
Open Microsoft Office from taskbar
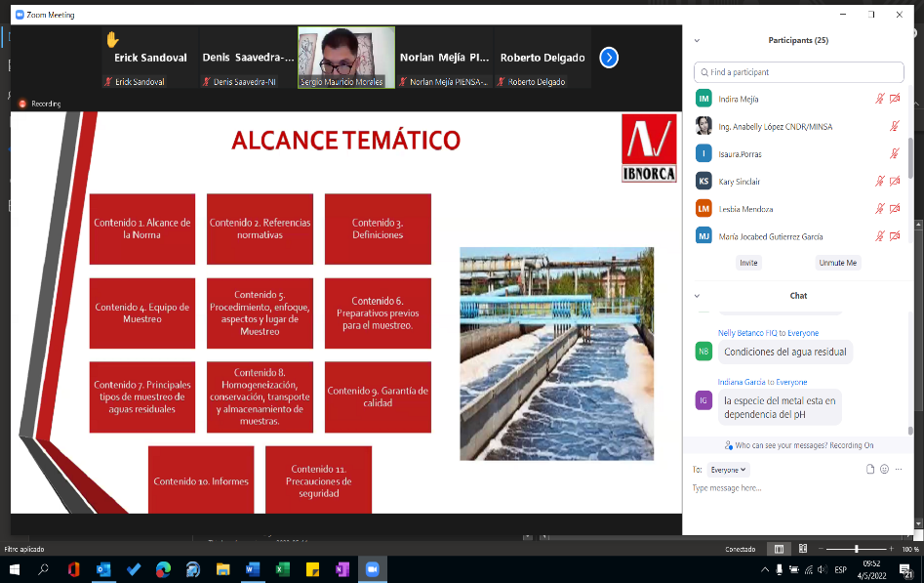coord(73,569)
